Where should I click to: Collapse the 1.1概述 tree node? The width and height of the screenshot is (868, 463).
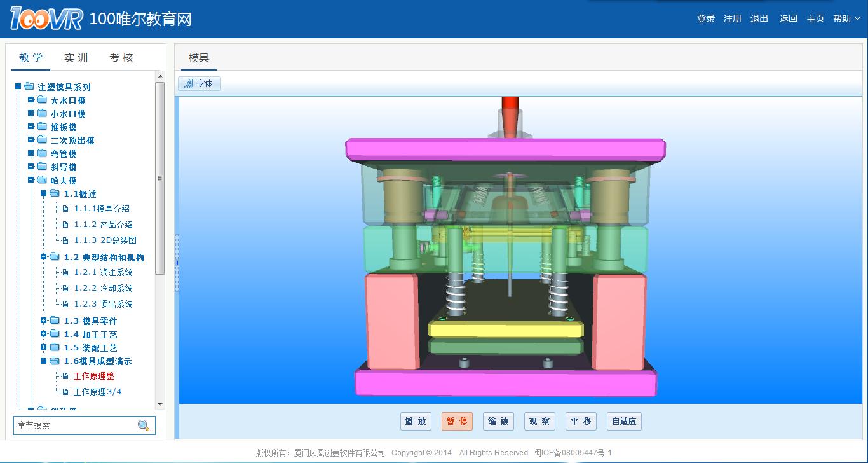(x=44, y=193)
